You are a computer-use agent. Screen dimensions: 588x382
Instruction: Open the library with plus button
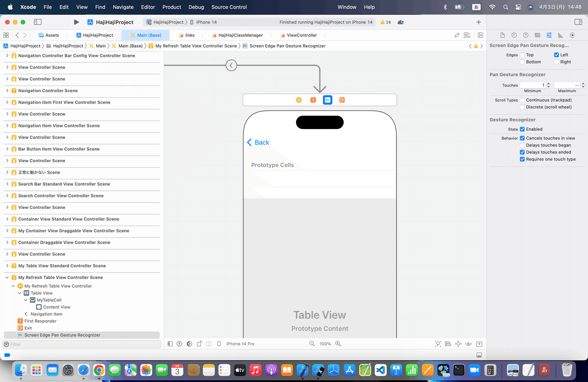[479, 22]
